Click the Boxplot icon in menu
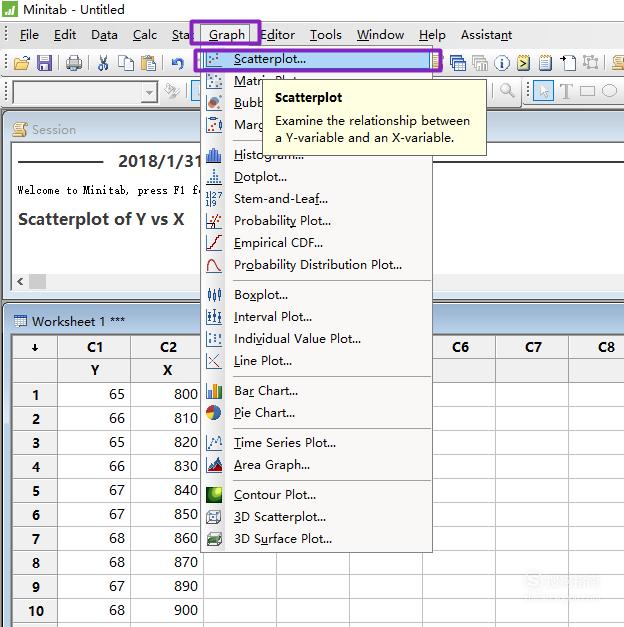Screen dimensions: 624x627 tap(214, 295)
